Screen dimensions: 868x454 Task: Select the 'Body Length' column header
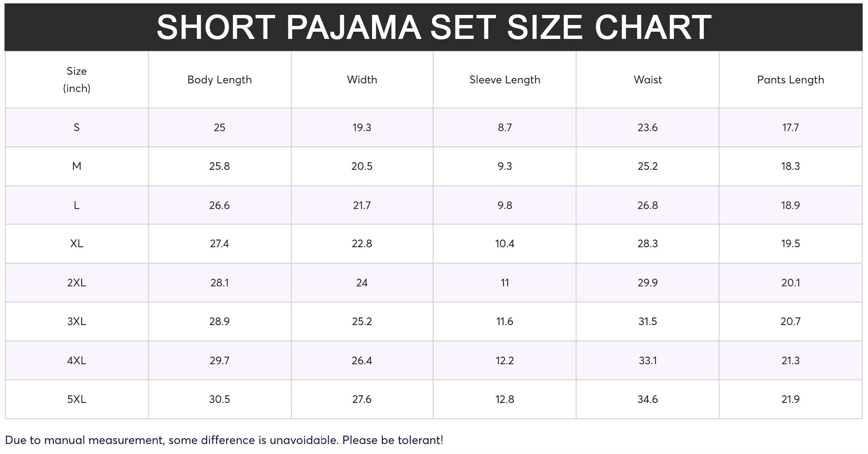coord(219,80)
